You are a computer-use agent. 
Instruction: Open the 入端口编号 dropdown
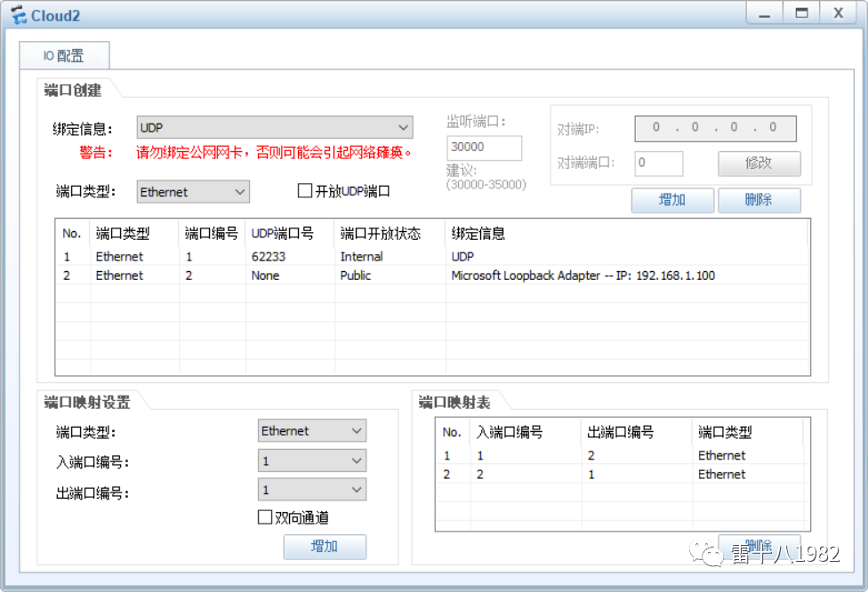coord(312,460)
